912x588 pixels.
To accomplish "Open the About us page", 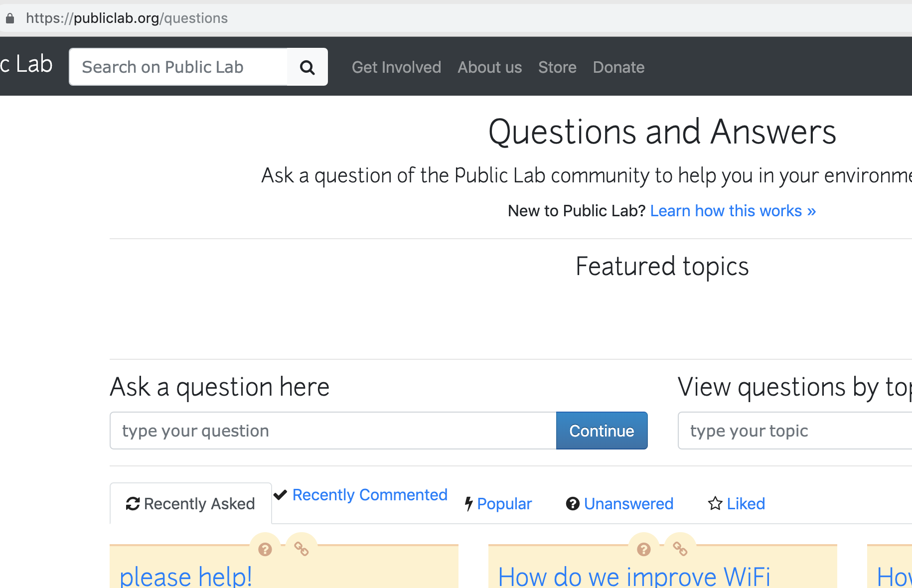I will point(489,67).
